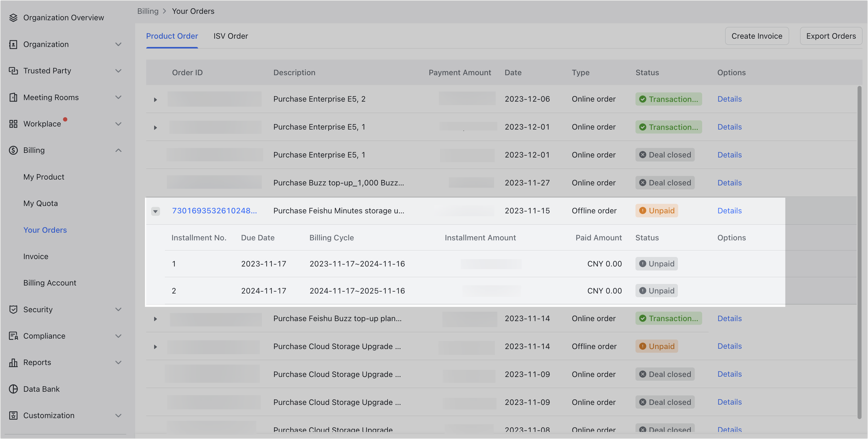This screenshot has height=439, width=868.
Task: Open the Customization sidebar icon
Action: 14,415
